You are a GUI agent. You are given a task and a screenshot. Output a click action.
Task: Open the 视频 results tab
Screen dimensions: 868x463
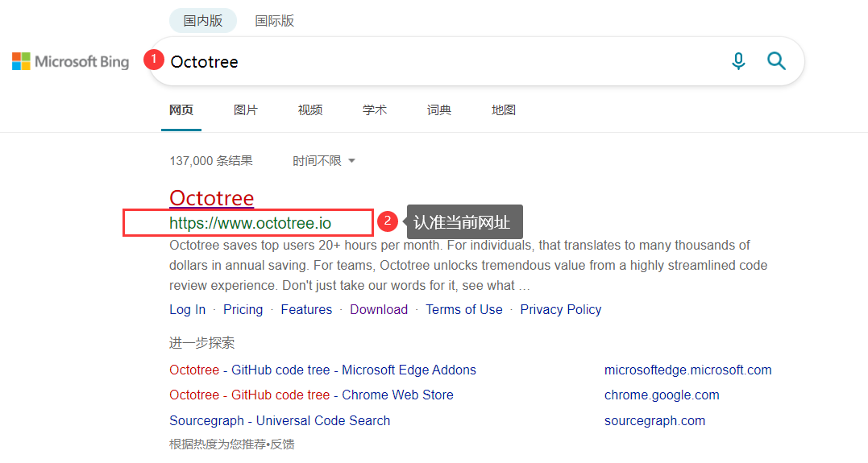310,110
